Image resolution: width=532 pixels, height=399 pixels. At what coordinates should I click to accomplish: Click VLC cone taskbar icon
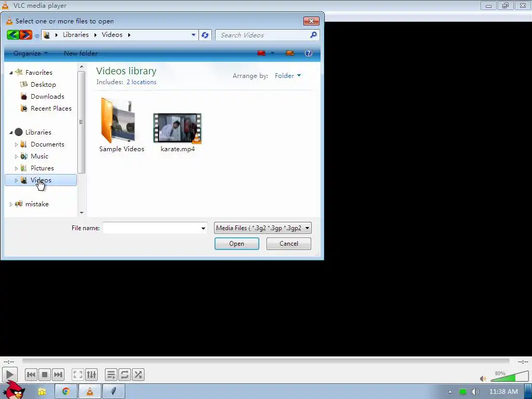coord(90,392)
